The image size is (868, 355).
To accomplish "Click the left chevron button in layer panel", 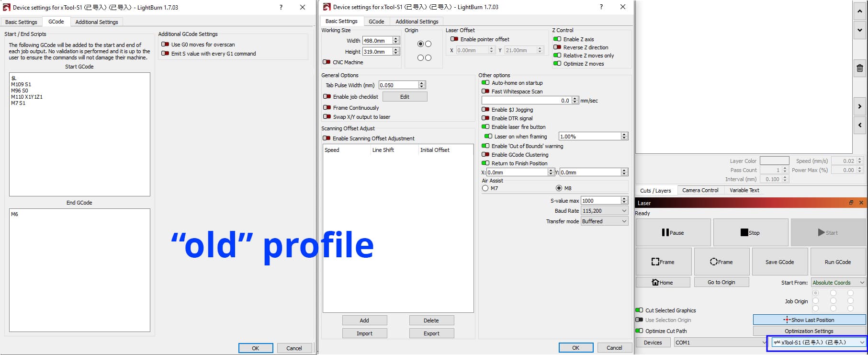I will point(860,125).
